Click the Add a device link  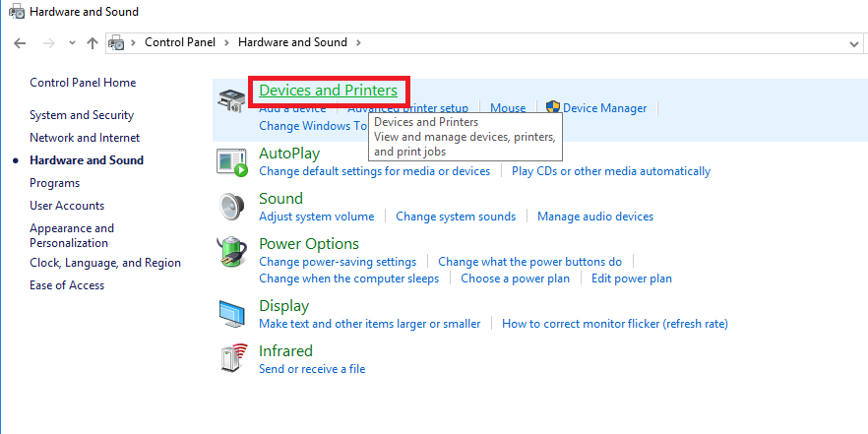[292, 109]
